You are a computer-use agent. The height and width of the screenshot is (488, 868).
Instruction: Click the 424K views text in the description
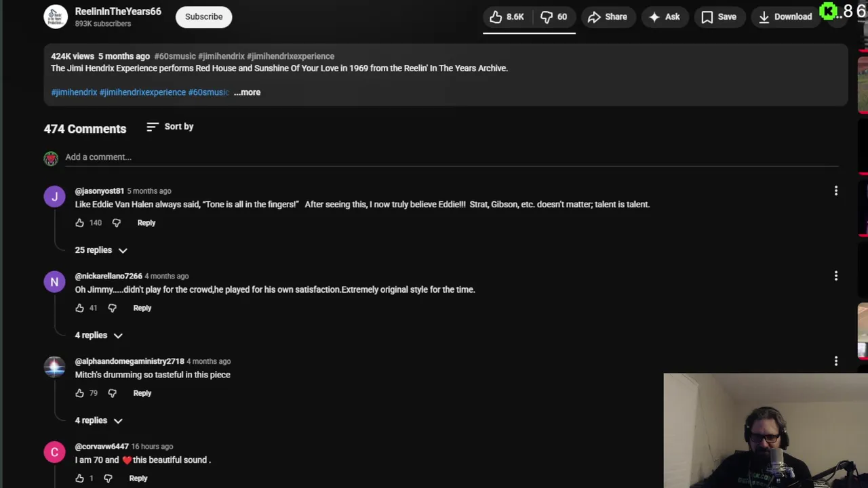[x=73, y=56]
